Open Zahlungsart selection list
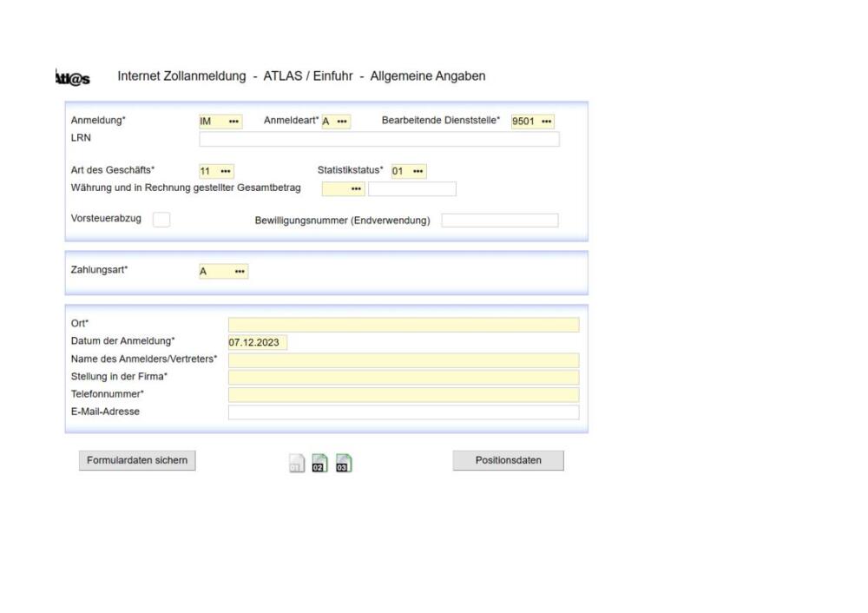Image resolution: width=868 pixels, height=613 pixels. point(240,272)
